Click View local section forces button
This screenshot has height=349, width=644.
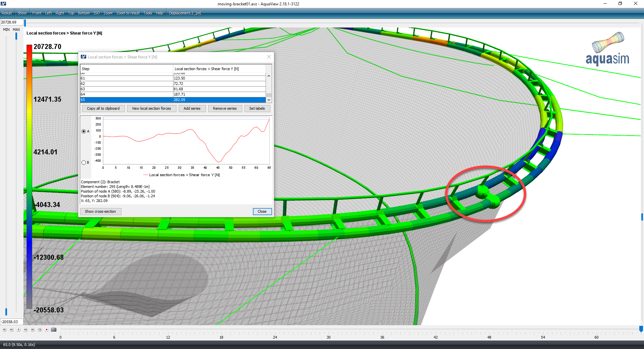(151, 108)
